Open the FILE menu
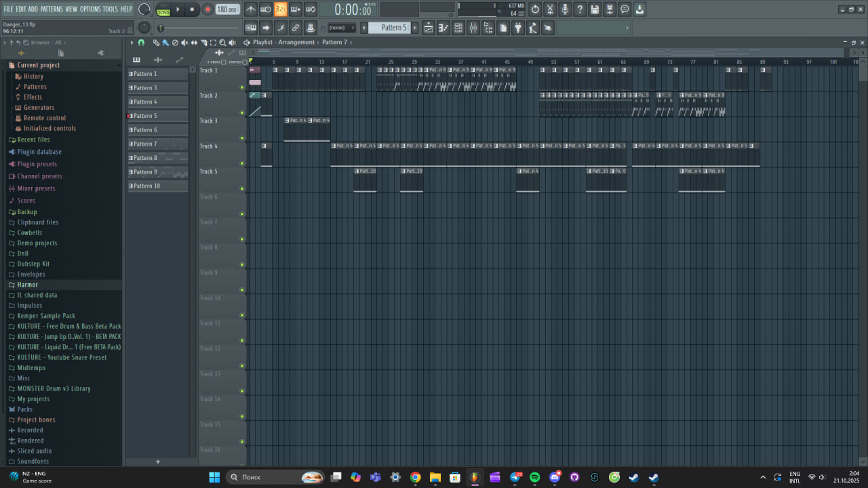This screenshot has width=868, height=488. 8,9
